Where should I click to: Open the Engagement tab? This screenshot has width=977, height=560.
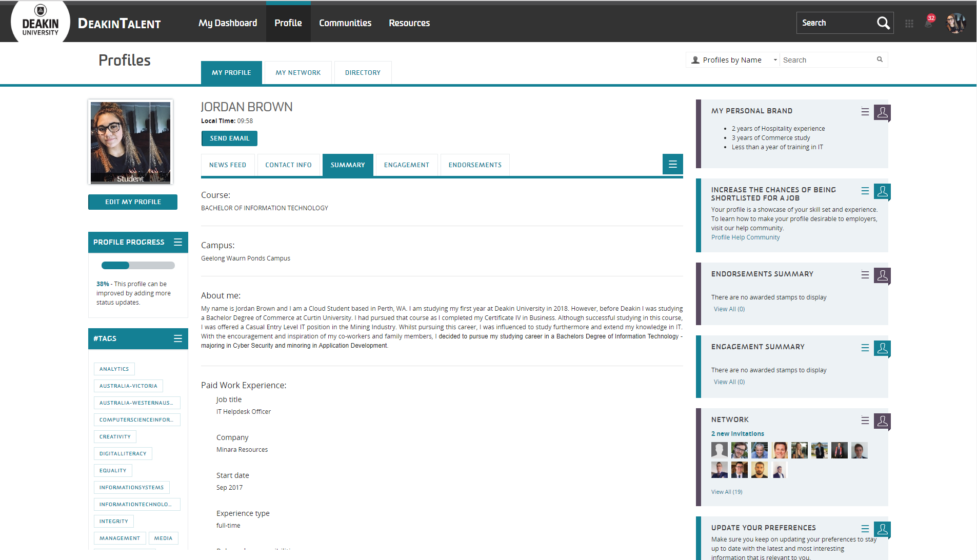click(407, 165)
